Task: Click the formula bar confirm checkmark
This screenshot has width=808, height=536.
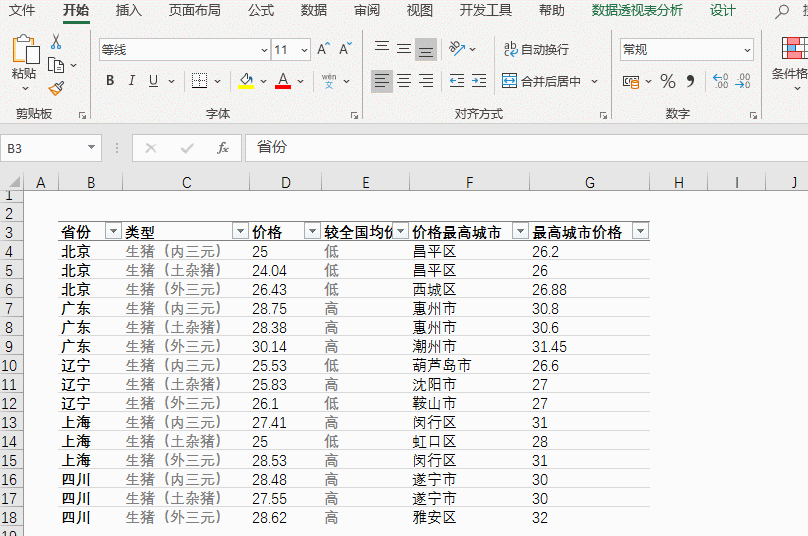Action: click(x=187, y=148)
